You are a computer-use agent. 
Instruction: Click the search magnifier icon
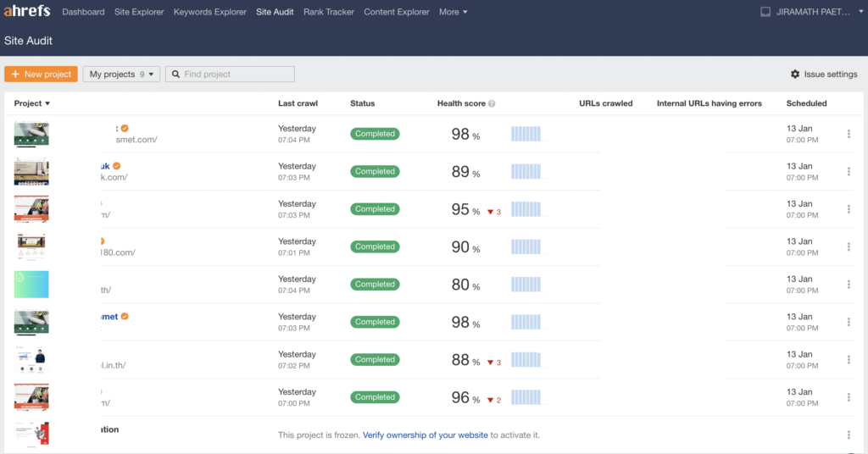175,74
